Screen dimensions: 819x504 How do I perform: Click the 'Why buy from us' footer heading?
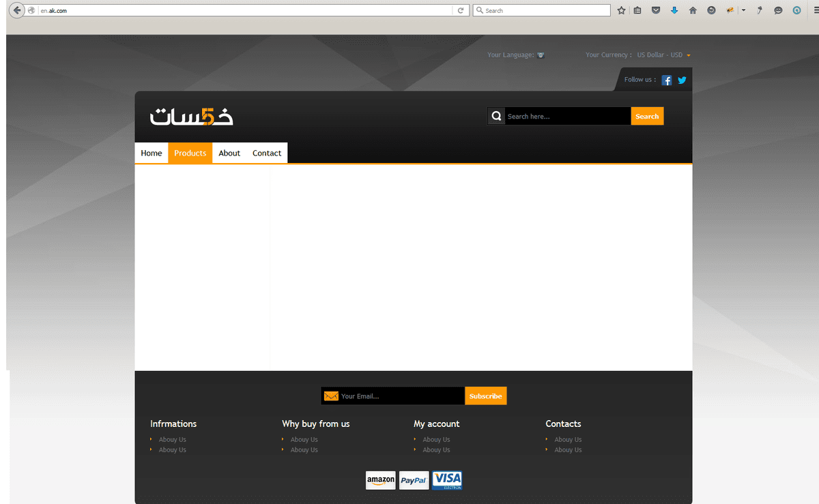coord(316,424)
